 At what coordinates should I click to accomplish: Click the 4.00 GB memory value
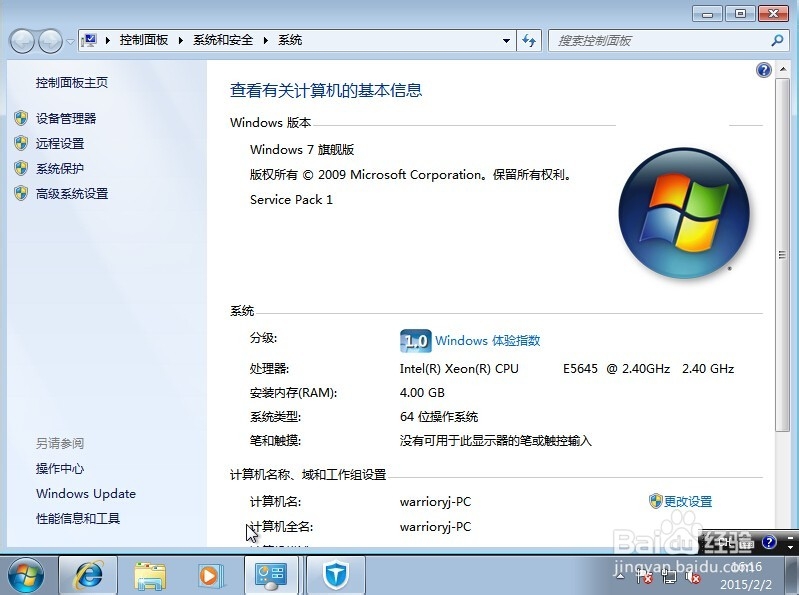422,393
